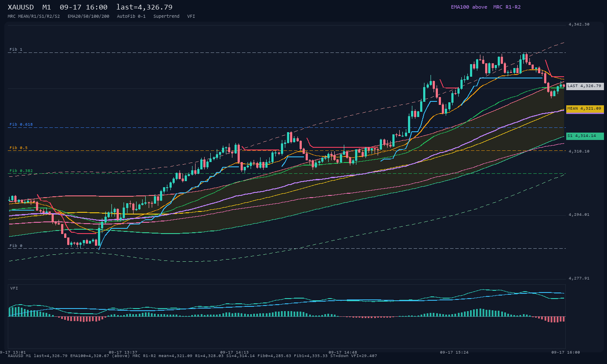Image resolution: width=607 pixels, height=364 pixels.
Task: Click the green "Fib 0.382" level label
Action: [21, 171]
